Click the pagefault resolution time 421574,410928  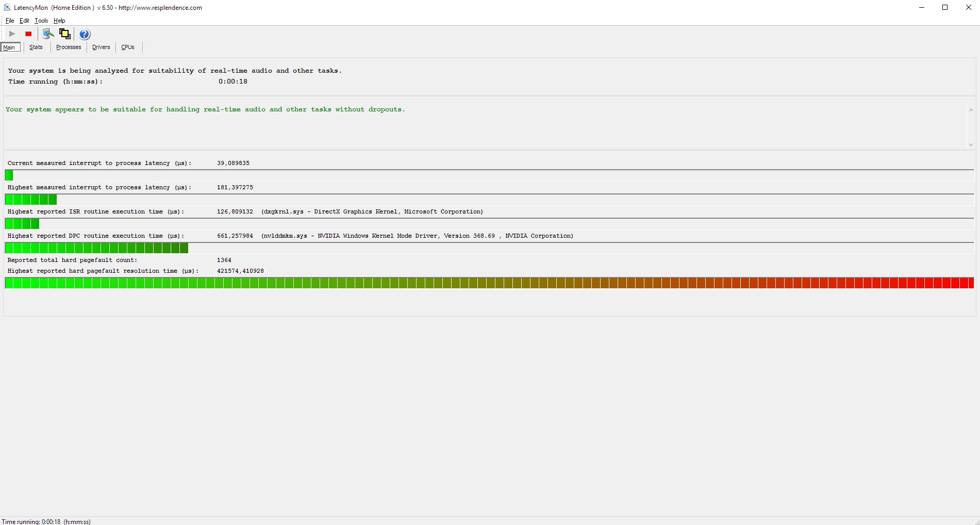point(240,271)
